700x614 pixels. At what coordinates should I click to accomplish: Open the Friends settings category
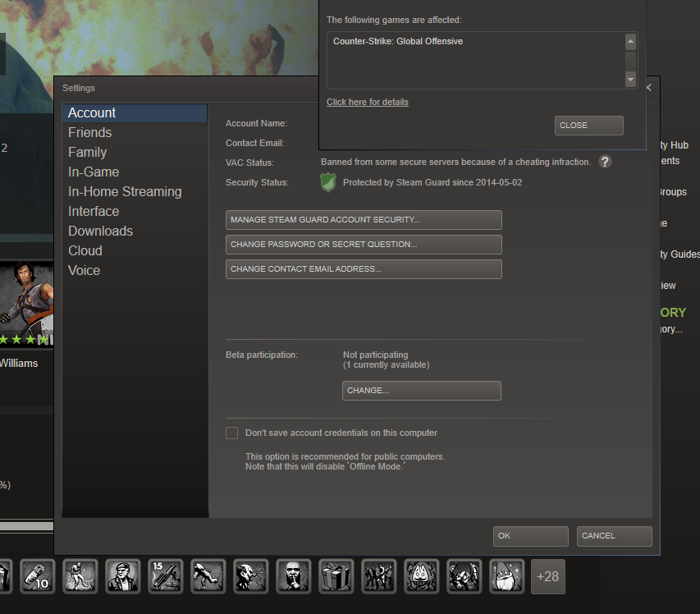(x=135, y=133)
